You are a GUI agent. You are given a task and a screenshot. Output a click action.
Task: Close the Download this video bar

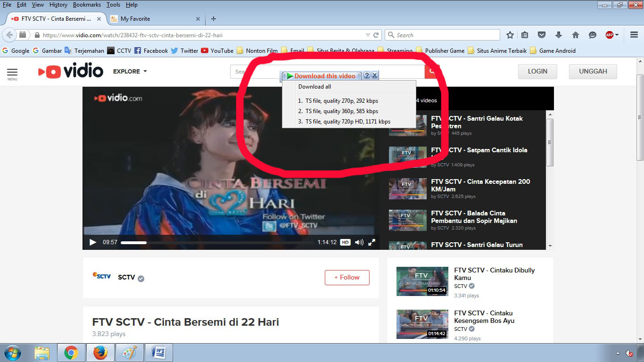coord(374,75)
